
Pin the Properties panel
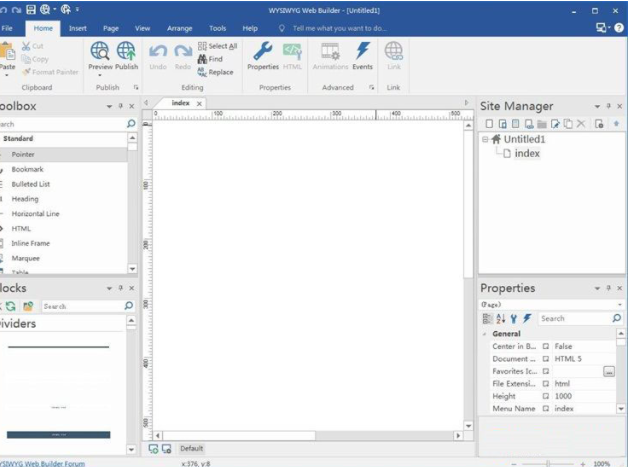click(x=609, y=288)
